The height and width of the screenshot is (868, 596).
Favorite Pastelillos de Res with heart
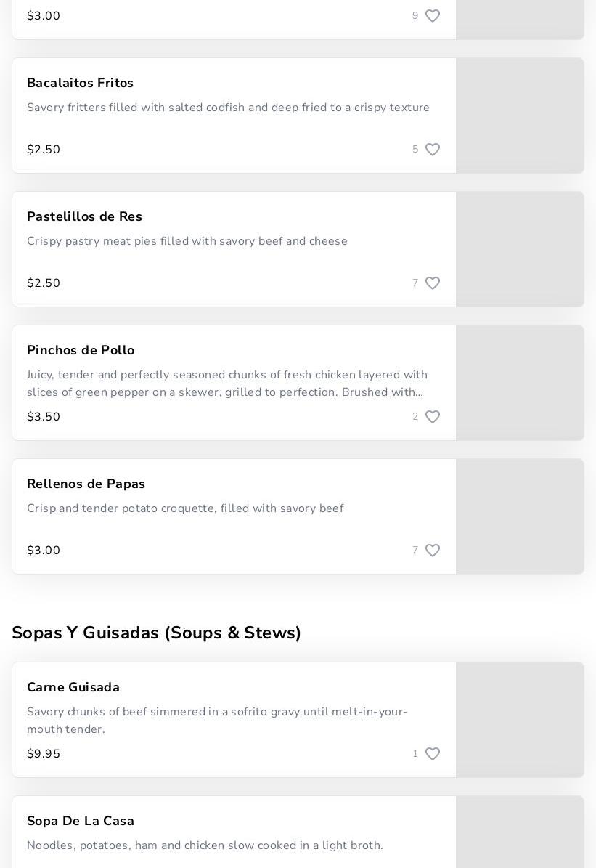tap(432, 283)
